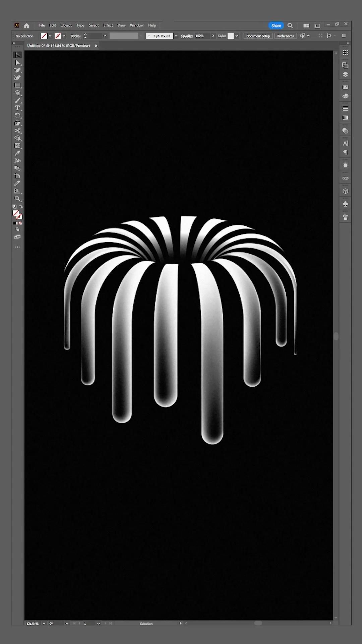The image size is (362, 644).
Task: Select the Spiral tool
Action: click(17, 93)
